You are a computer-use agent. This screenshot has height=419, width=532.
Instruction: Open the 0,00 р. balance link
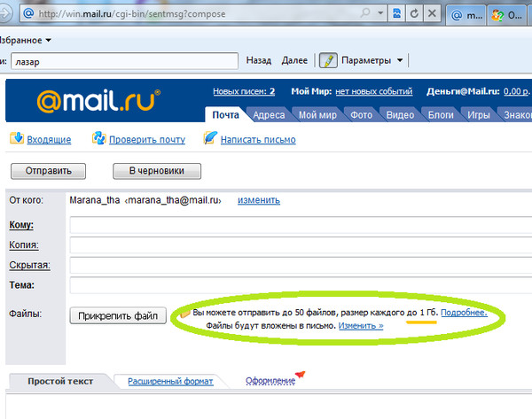(x=516, y=91)
